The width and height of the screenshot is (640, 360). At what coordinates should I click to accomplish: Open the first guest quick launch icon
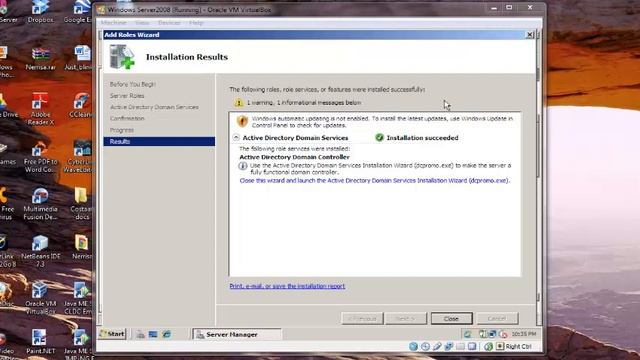140,334
